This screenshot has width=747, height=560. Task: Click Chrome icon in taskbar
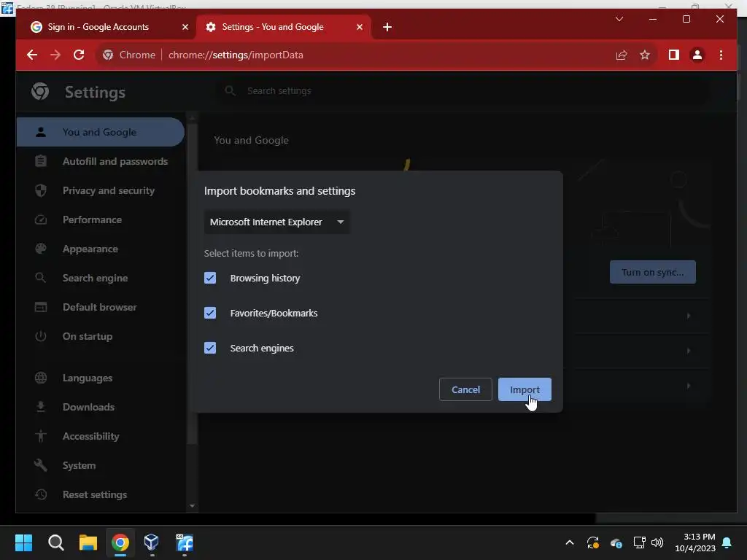pos(120,542)
